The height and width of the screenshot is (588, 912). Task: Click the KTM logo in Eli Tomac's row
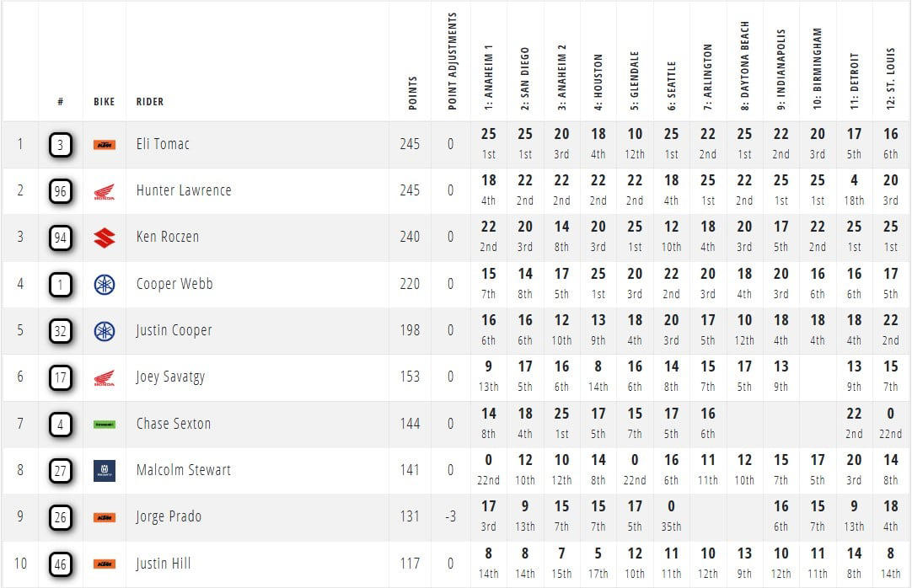click(105, 145)
